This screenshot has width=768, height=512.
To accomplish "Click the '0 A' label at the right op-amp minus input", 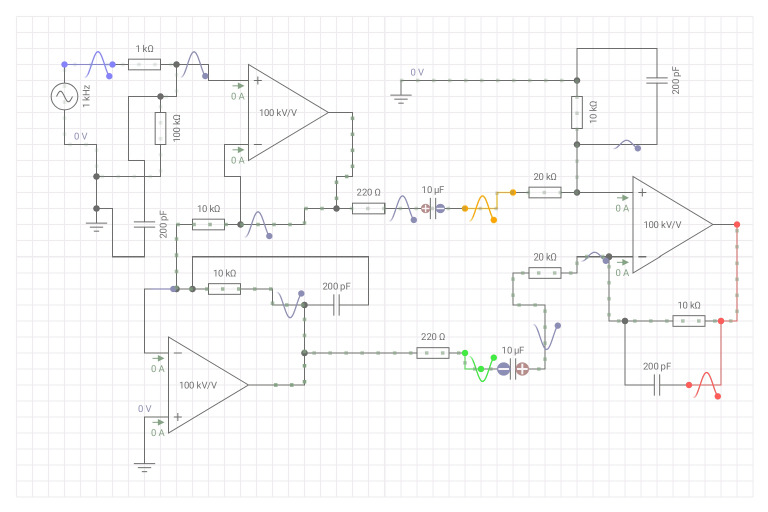I will pyautogui.click(x=622, y=273).
